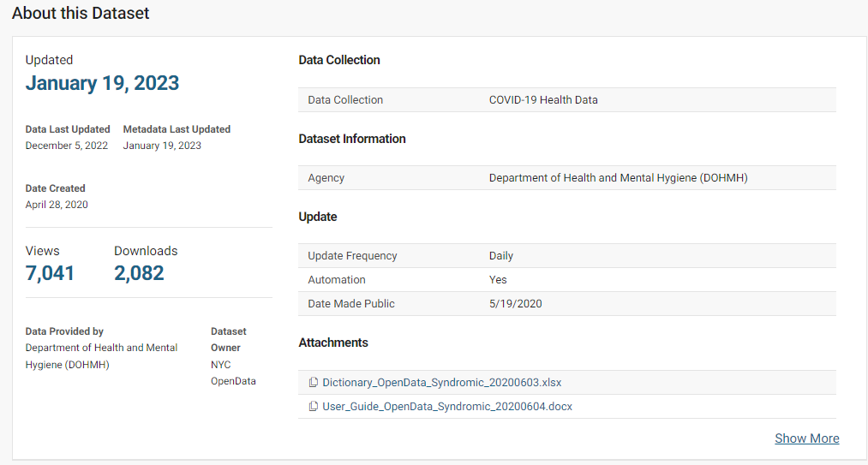
Task: Expand details with Show More
Action: 806,438
